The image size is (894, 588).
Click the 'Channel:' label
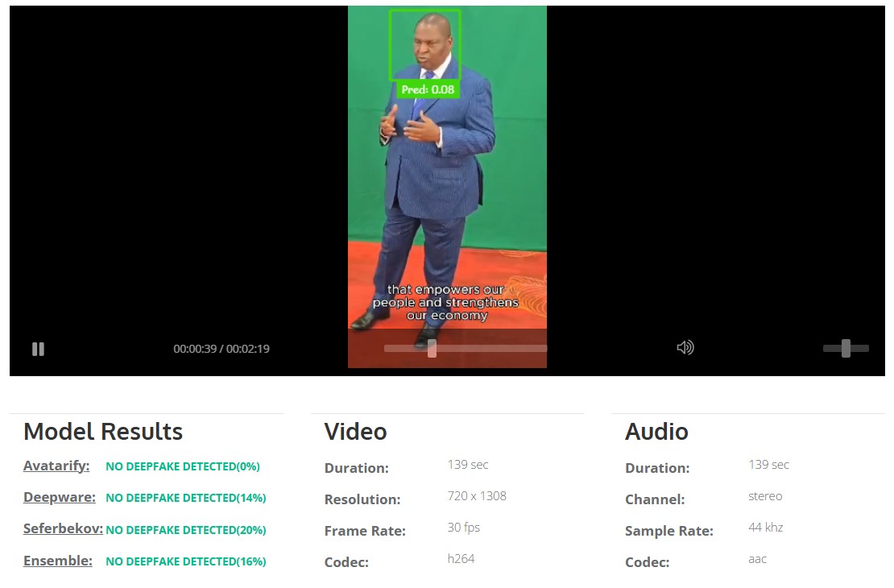pyautogui.click(x=655, y=499)
